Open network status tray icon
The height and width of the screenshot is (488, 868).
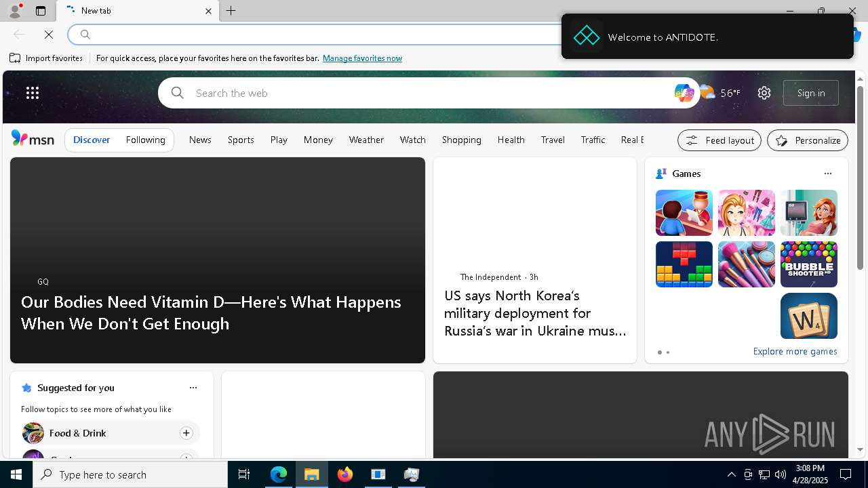coord(764,474)
